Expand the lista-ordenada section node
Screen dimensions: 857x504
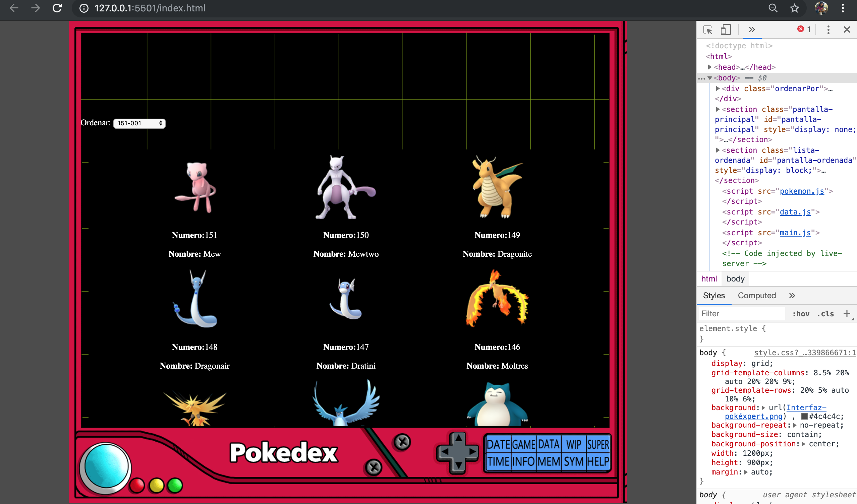coord(718,150)
